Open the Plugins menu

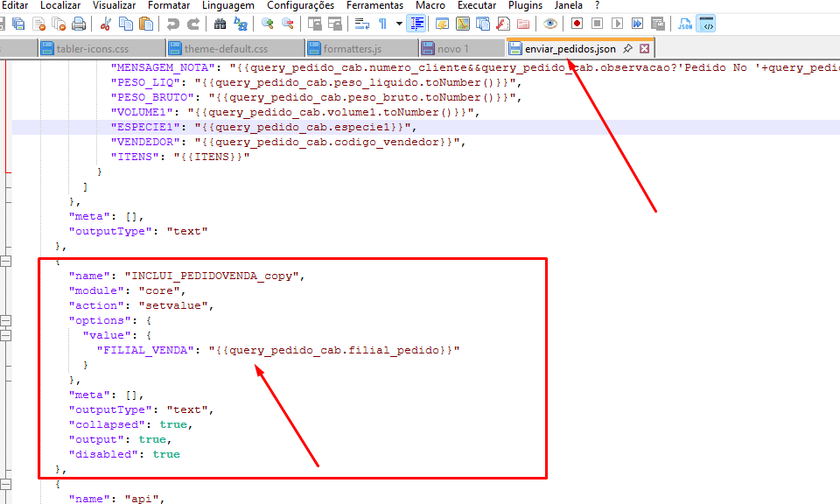point(525,5)
